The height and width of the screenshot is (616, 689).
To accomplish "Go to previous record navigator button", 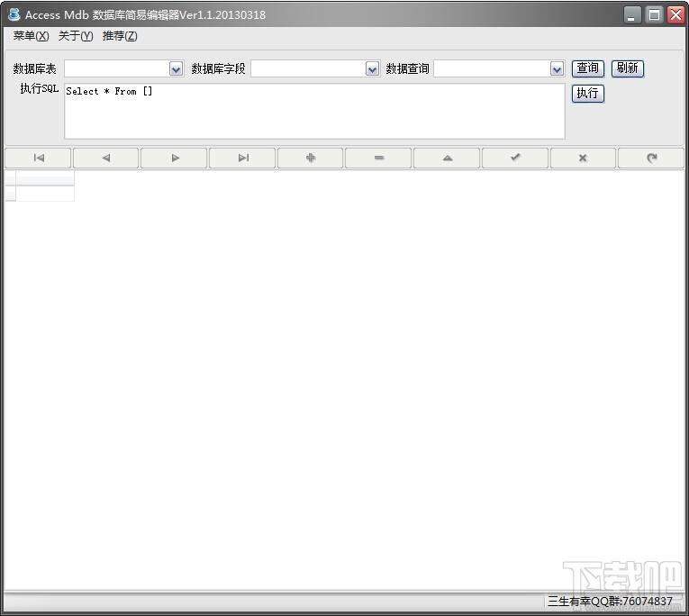I will [x=106, y=159].
